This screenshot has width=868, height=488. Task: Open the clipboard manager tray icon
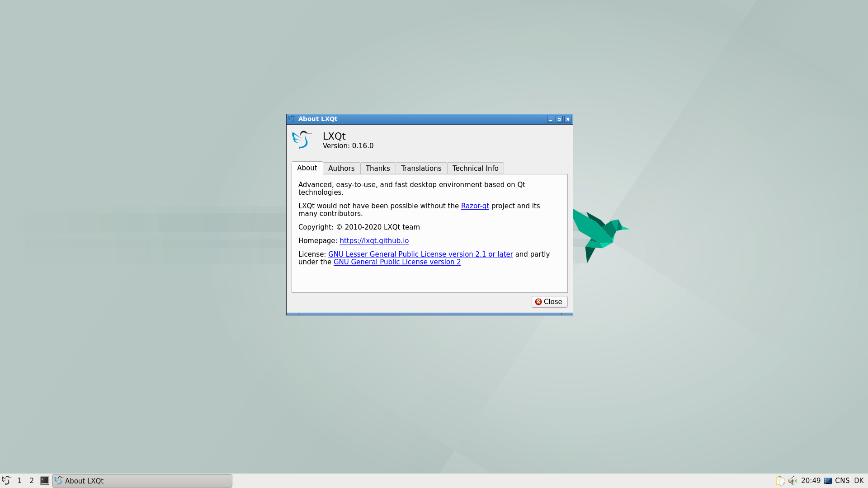pos(780,481)
